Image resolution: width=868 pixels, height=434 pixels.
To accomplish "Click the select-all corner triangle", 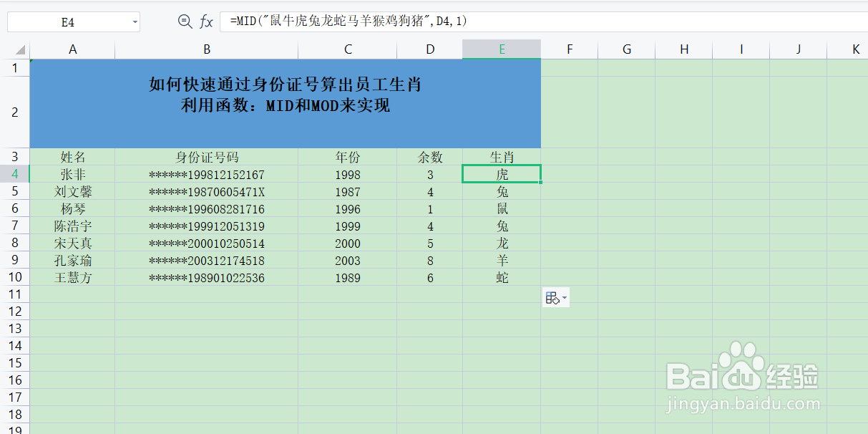I will click(x=20, y=50).
